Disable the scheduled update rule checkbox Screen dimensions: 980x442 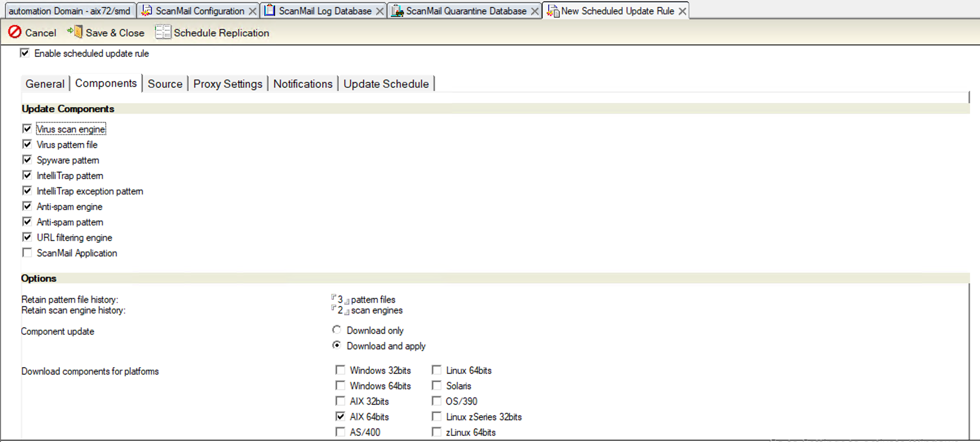coord(25,53)
